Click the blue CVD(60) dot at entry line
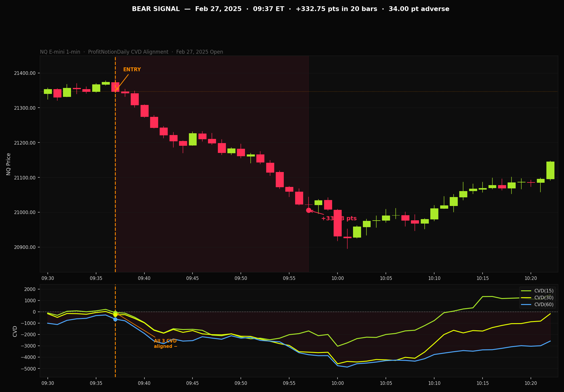Screen dimensions: 564x392 tap(115, 319)
